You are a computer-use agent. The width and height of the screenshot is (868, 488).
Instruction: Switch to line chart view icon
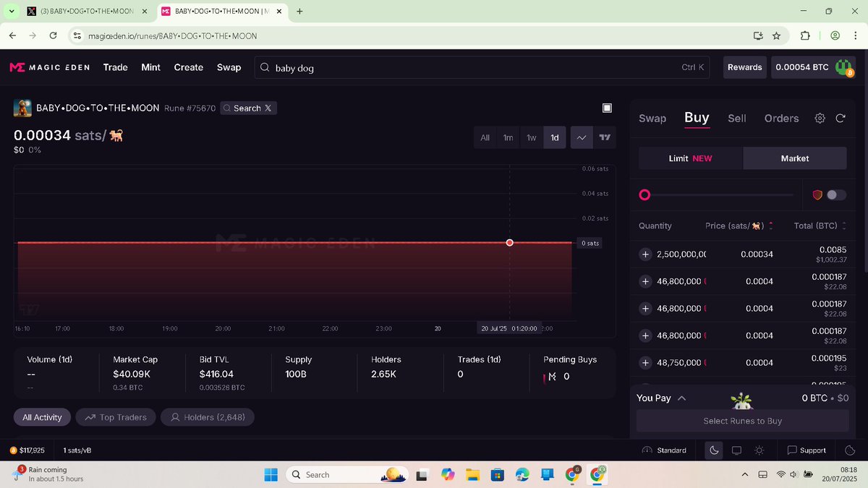click(581, 137)
